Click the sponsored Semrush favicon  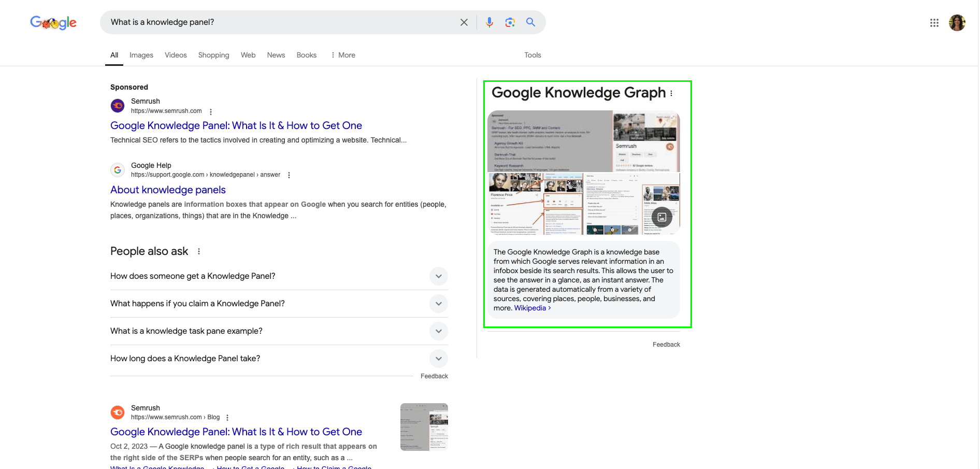(x=118, y=106)
